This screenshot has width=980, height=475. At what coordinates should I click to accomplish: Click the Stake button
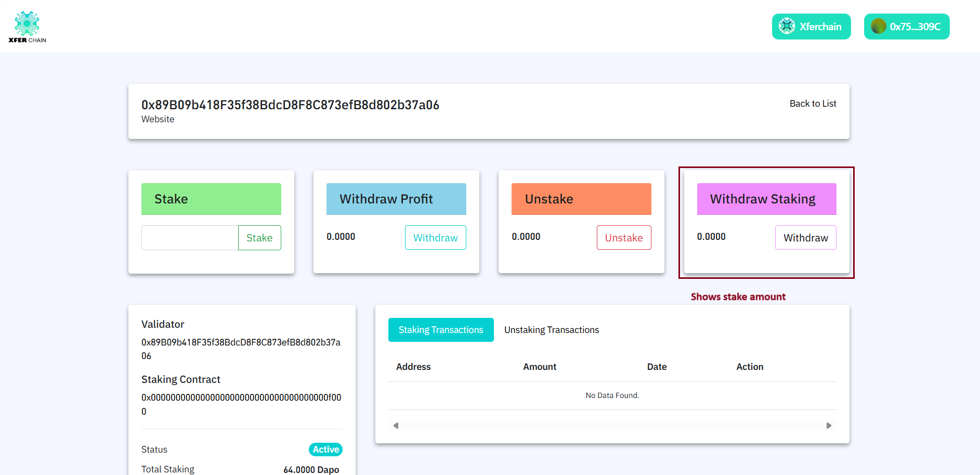click(259, 237)
